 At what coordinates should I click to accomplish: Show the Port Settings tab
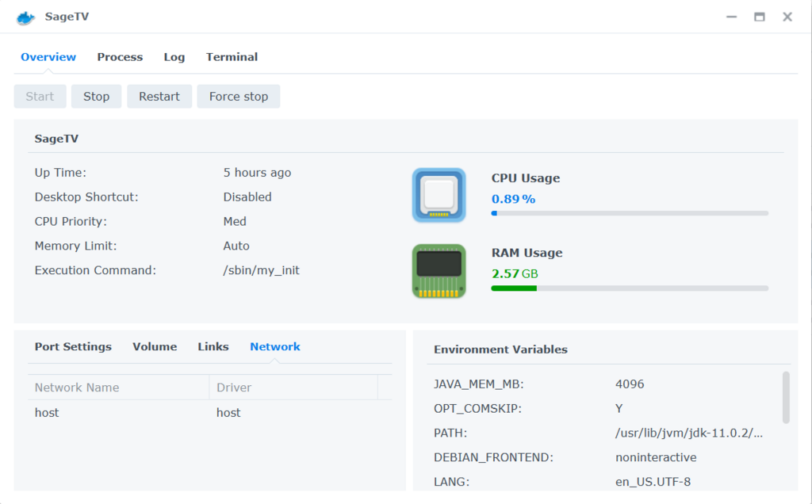pyautogui.click(x=73, y=346)
